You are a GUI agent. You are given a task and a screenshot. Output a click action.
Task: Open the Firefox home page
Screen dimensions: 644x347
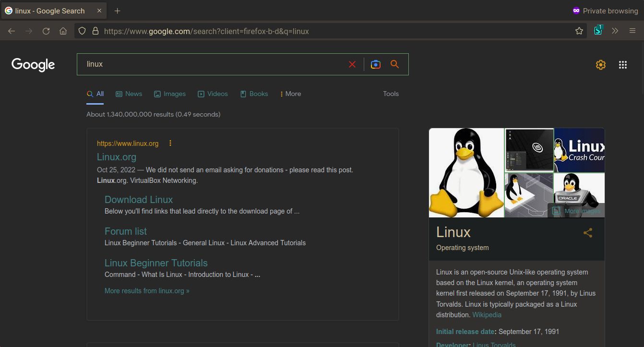(63, 31)
